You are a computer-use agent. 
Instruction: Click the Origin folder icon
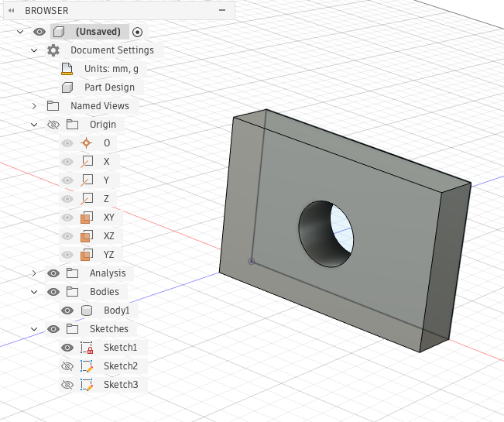(x=72, y=125)
